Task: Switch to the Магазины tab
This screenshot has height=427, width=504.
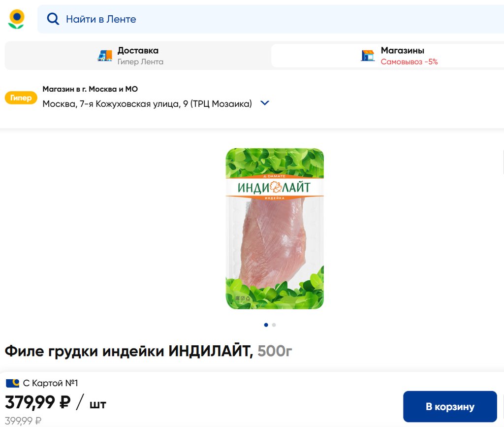Action: pos(388,56)
